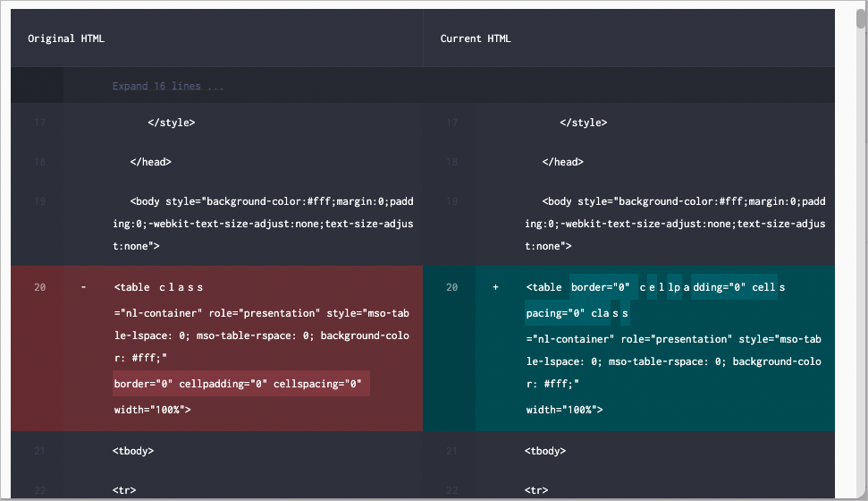Viewport: 868px width, 501px height.
Task: Expand the 16 hidden lines
Action: pos(168,86)
